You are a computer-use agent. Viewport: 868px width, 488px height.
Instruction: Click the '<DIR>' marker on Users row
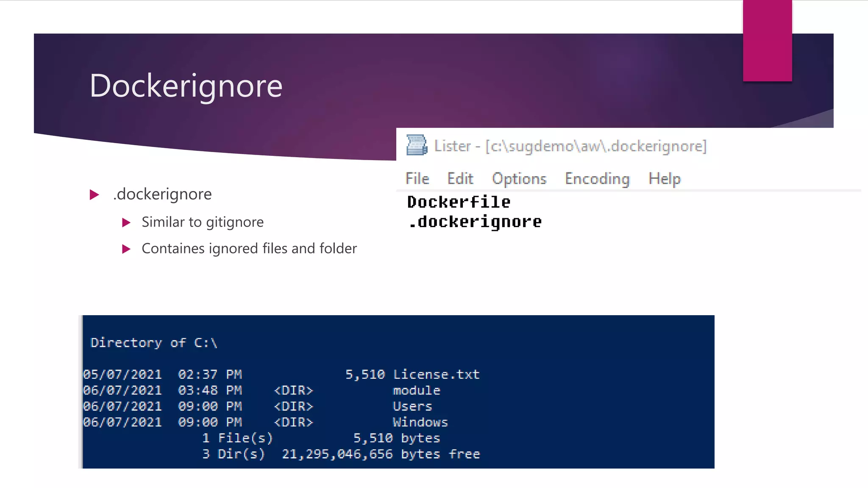click(293, 406)
